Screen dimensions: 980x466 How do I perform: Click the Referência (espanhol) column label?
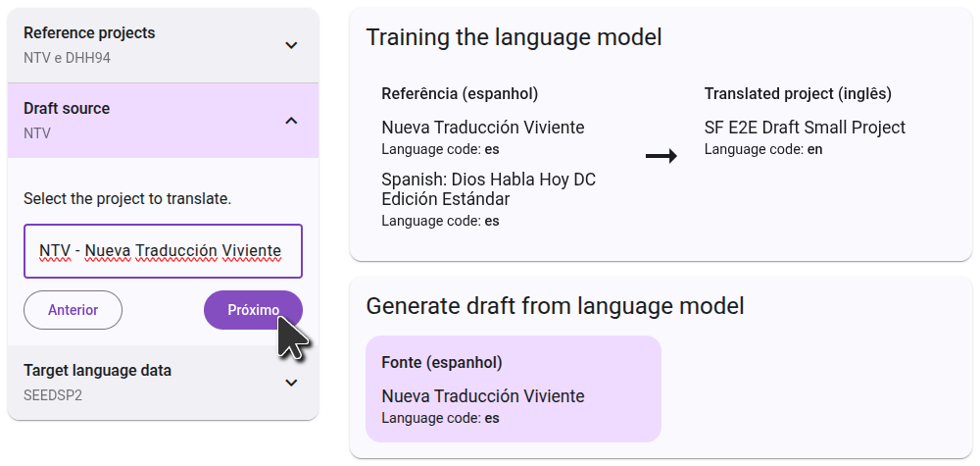click(460, 94)
